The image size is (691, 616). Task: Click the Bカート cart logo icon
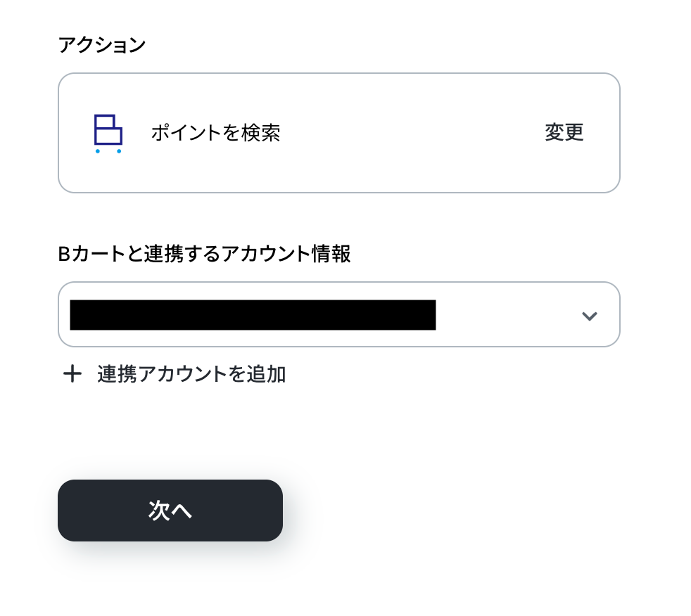point(108,133)
